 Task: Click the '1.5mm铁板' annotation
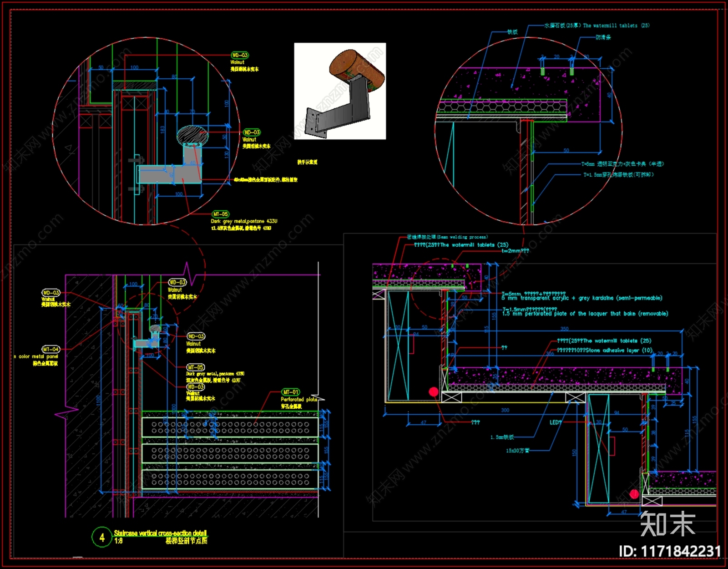point(502,437)
